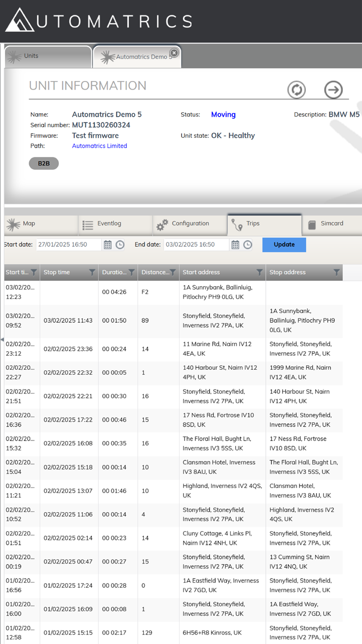Open the Stop address column filter
This screenshot has width=362, height=644.
337,272
